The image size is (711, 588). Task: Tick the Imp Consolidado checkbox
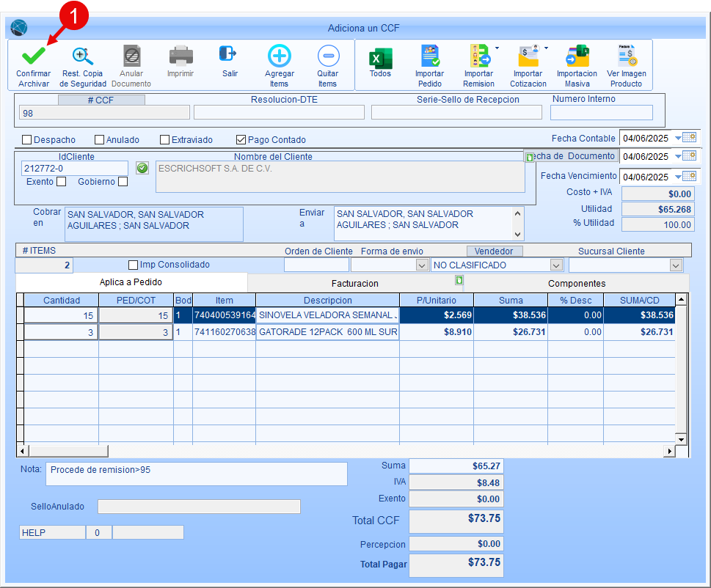(133, 265)
